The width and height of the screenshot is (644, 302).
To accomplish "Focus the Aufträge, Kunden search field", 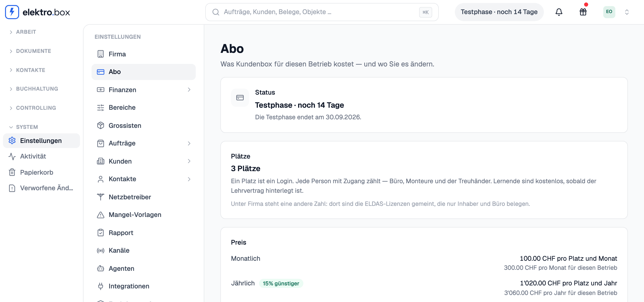I will pyautogui.click(x=322, y=12).
